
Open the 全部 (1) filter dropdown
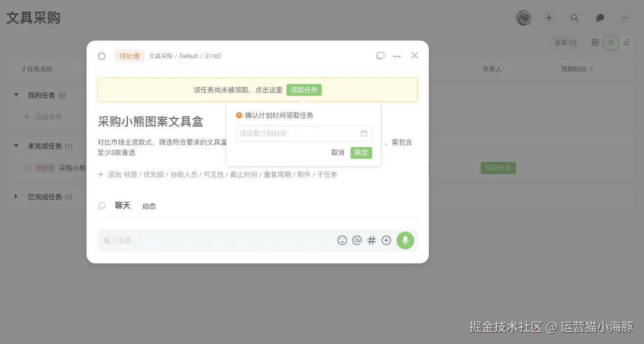tap(565, 43)
